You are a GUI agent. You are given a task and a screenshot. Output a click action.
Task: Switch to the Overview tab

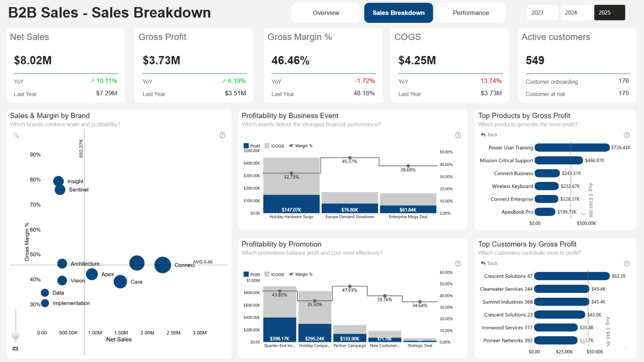[326, 13]
